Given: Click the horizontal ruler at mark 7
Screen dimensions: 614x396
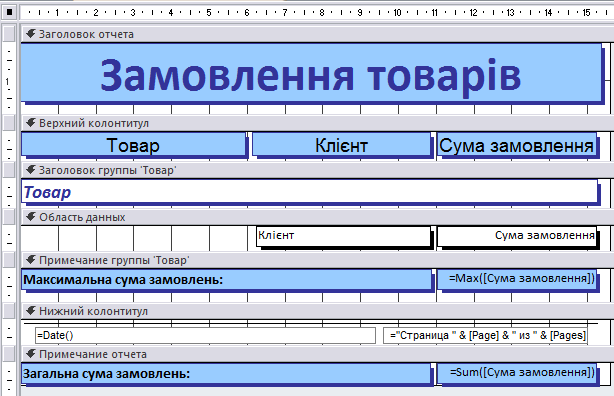Looking at the screenshot, I should click(284, 13).
